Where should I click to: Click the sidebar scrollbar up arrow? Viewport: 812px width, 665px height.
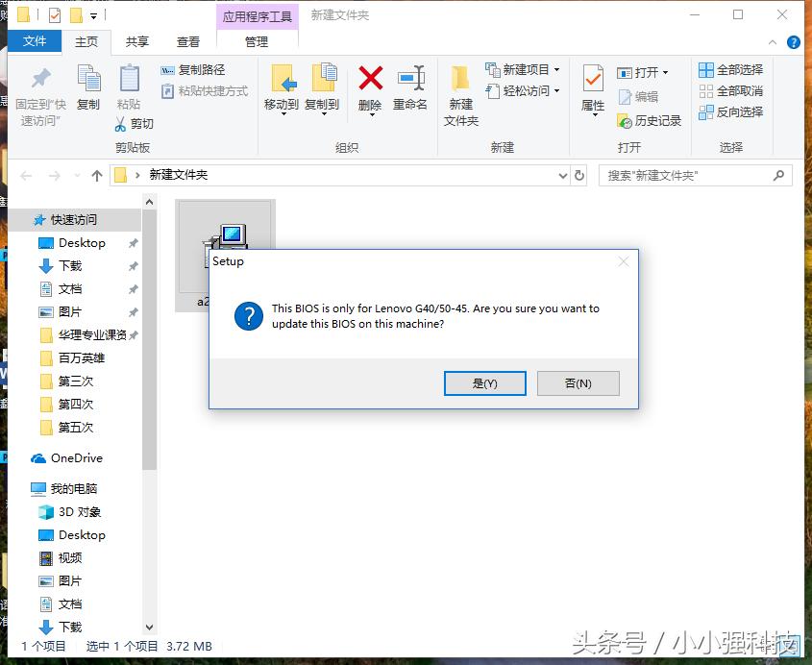point(150,202)
